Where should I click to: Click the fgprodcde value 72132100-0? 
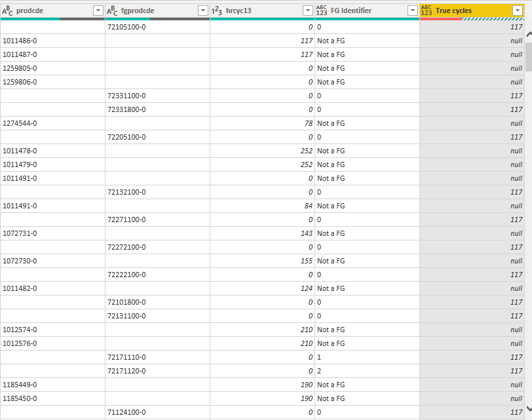coord(157,192)
